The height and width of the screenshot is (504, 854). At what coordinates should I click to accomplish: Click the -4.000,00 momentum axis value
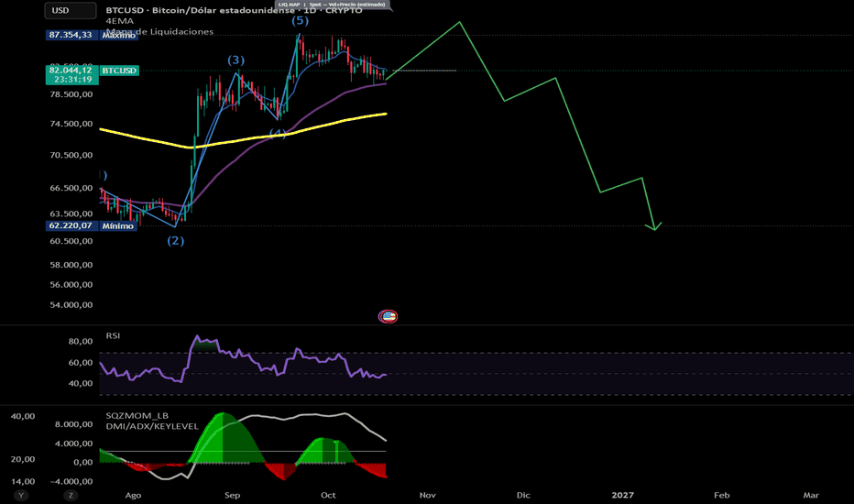click(x=71, y=482)
